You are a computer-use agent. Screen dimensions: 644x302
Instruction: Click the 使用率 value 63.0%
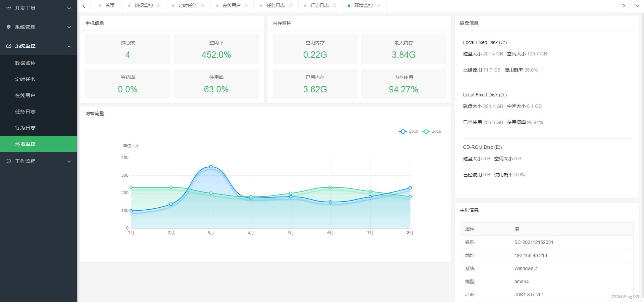click(x=216, y=89)
